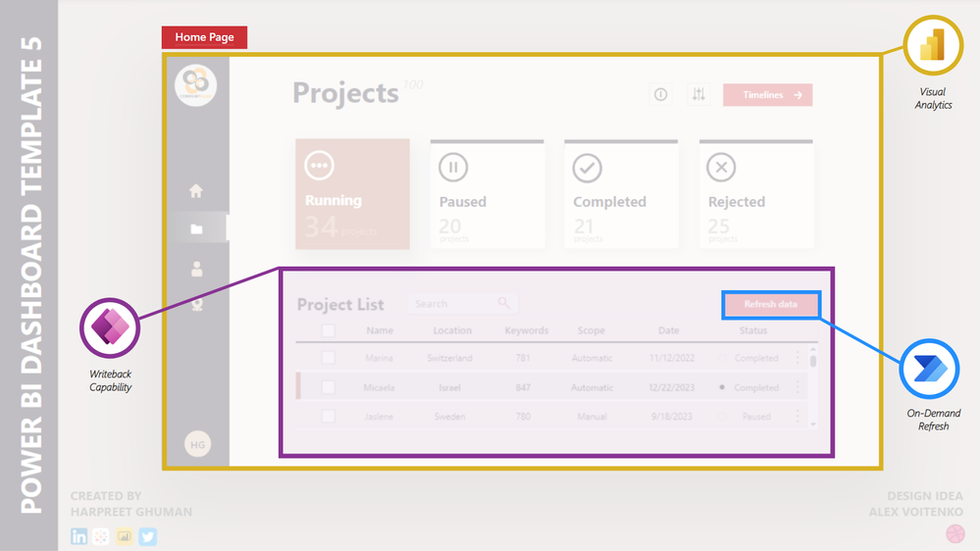Click the Date column header
The width and height of the screenshot is (980, 551).
(x=668, y=330)
